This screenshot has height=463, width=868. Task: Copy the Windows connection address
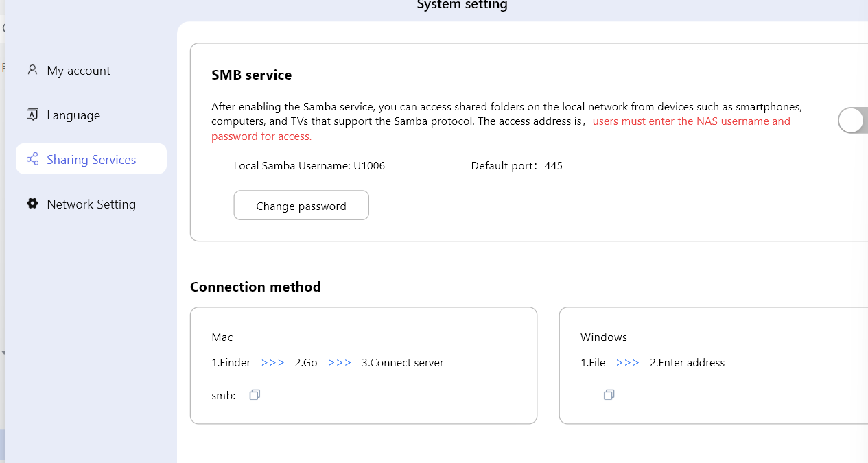click(x=609, y=395)
